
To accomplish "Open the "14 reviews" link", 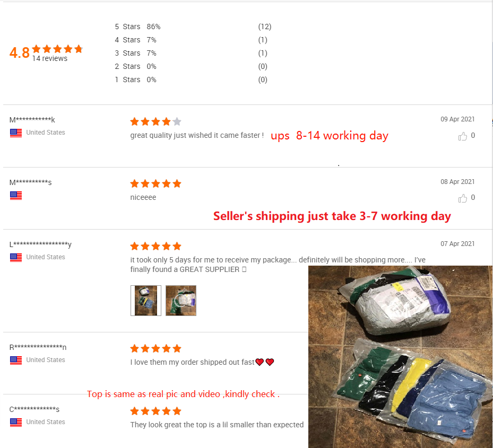I will [50, 59].
